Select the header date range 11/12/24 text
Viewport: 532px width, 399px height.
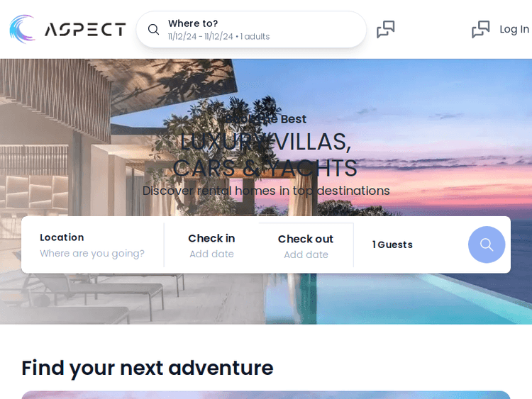coord(201,37)
